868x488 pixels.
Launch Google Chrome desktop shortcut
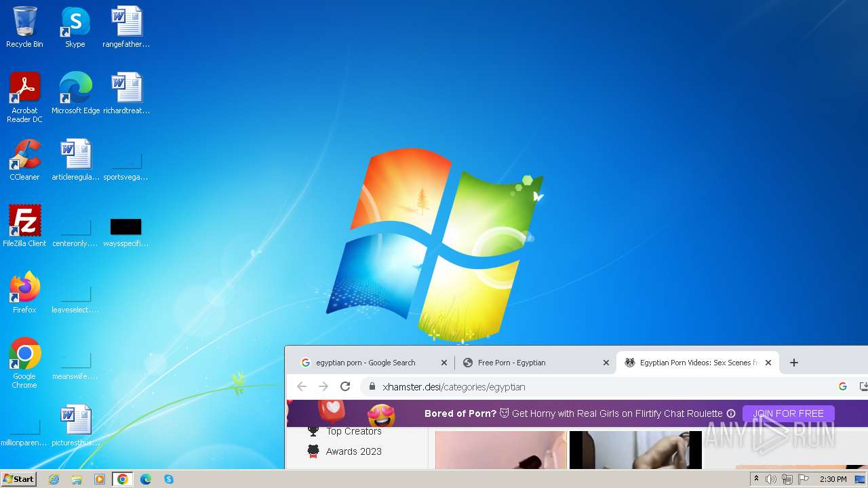coord(24,363)
